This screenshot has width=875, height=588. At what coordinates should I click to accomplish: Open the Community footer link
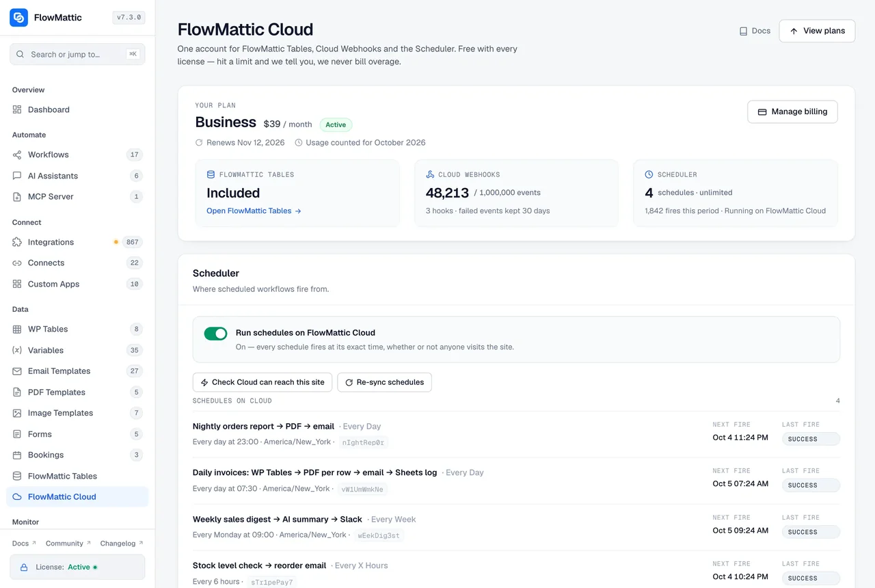pos(68,544)
